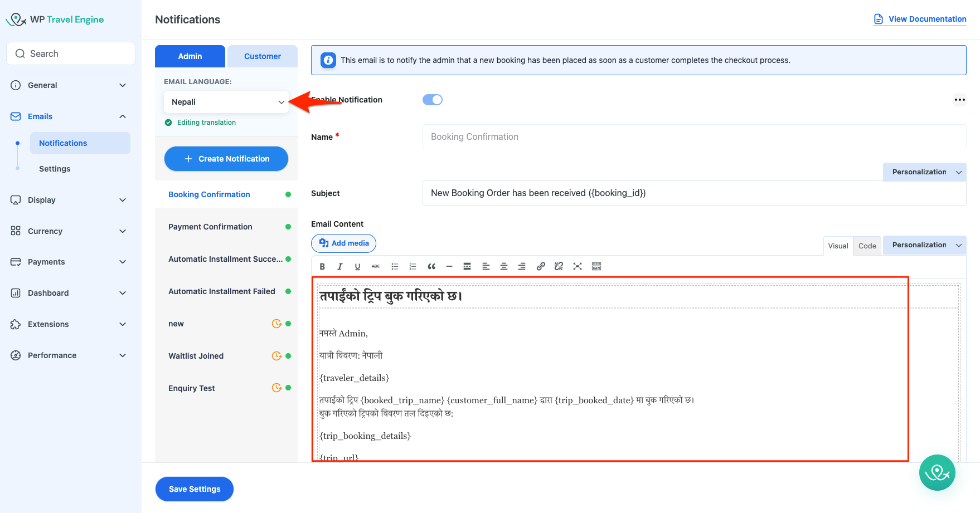Screen dimensions: 980x513
Task: Click the Create Notification button
Action: pyautogui.click(x=226, y=159)
